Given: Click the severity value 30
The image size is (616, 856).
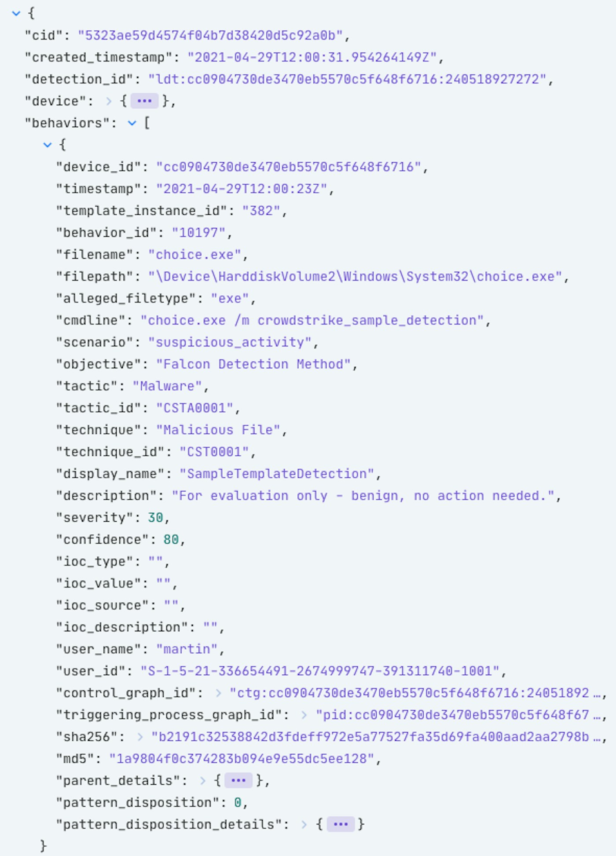Looking at the screenshot, I should (155, 518).
